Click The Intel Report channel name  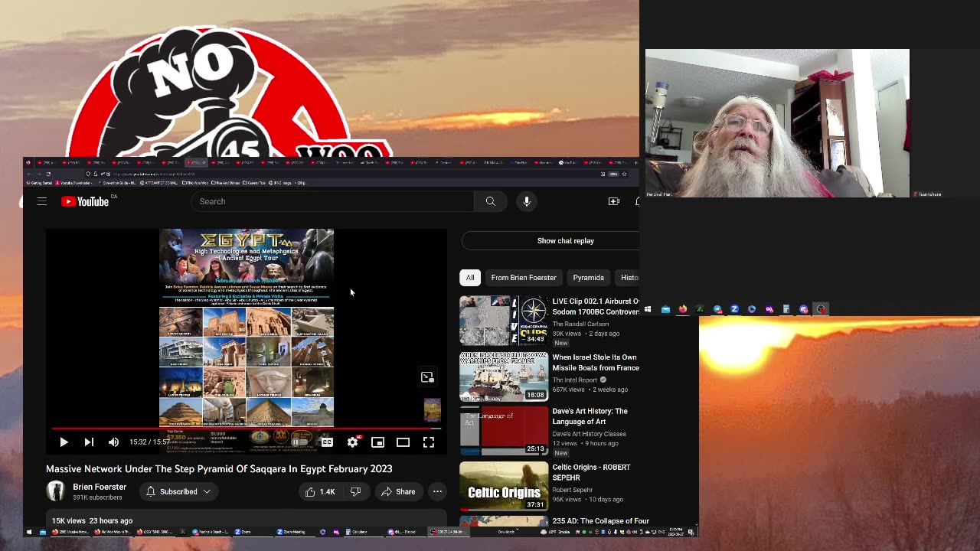[575, 380]
